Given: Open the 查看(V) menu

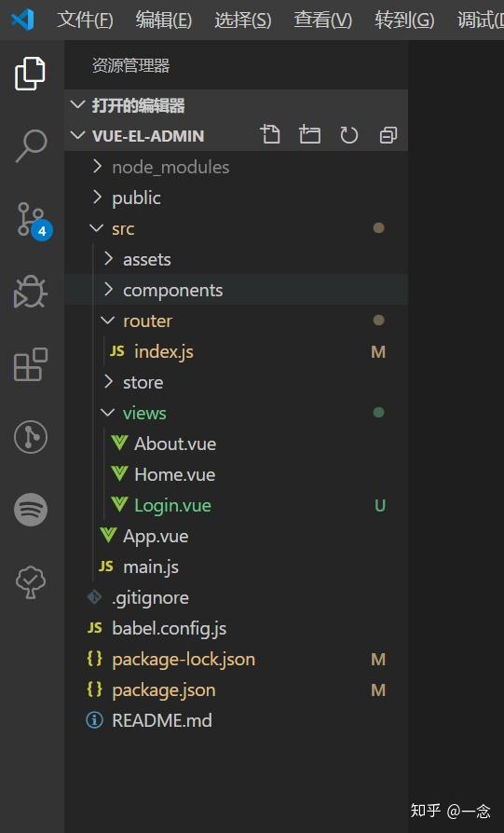Looking at the screenshot, I should click(x=323, y=20).
